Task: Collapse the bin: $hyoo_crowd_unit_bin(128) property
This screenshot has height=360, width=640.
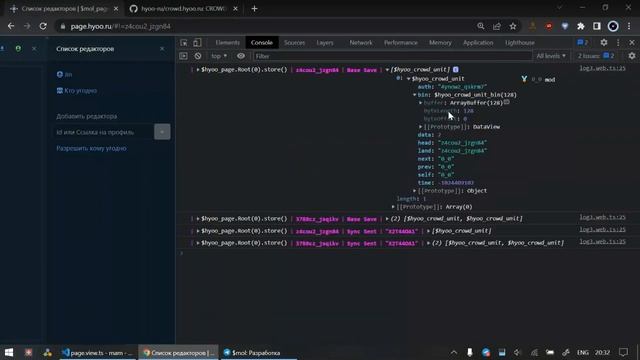Action: click(414, 95)
